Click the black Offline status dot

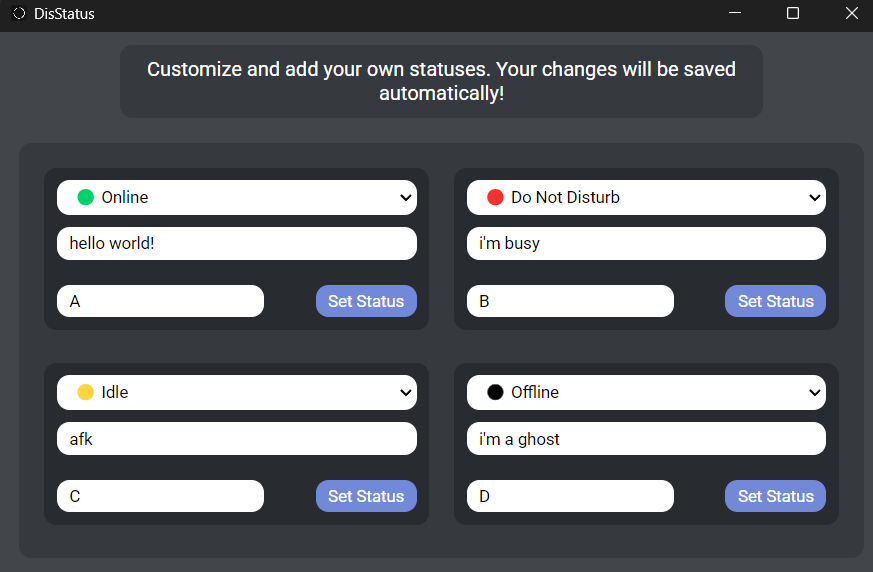click(495, 392)
